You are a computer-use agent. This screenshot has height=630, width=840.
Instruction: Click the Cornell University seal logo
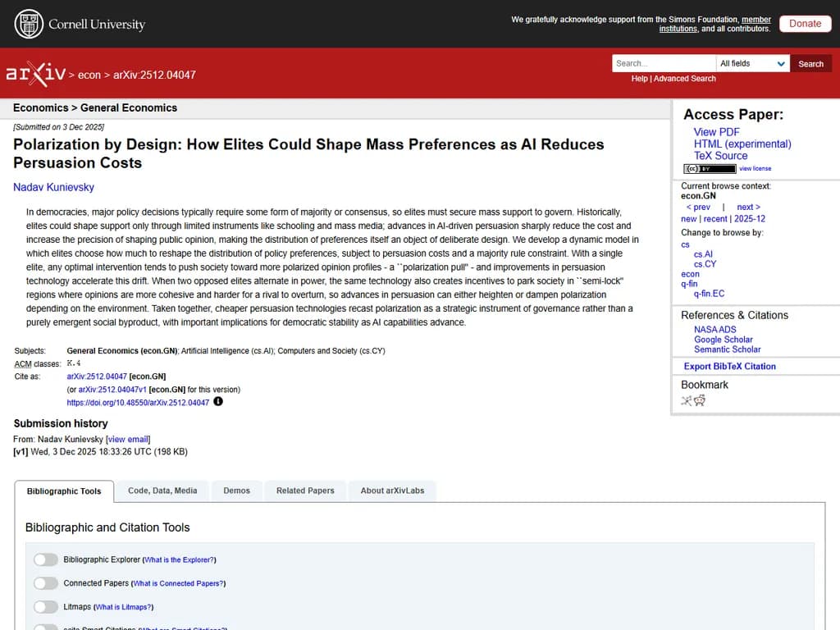(x=28, y=24)
